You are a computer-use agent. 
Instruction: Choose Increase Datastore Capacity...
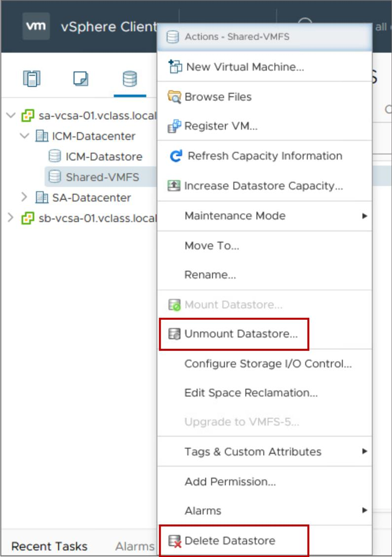(x=264, y=186)
